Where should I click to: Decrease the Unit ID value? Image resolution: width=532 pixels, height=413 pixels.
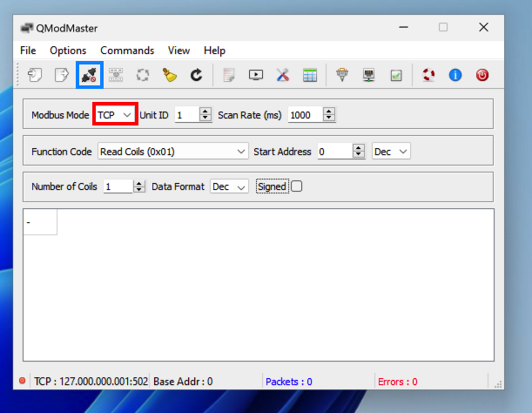tap(205, 118)
